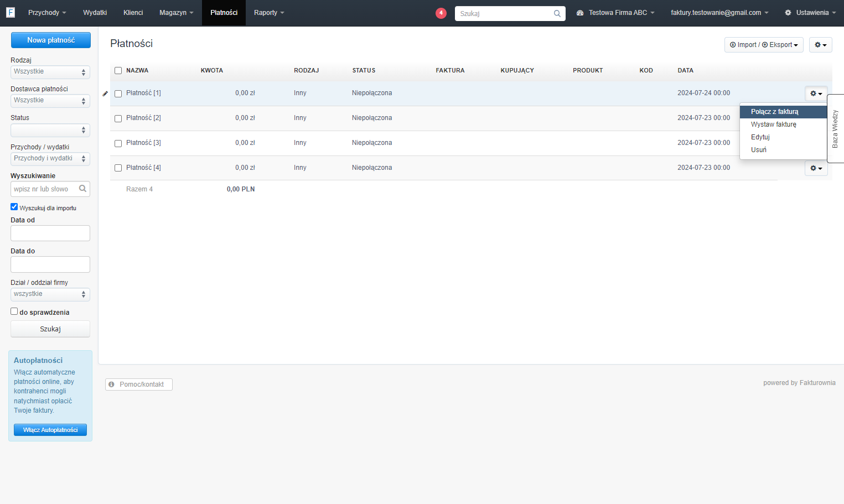Tick the select-all checkbox in table header
This screenshot has height=504, width=844.
click(x=118, y=70)
